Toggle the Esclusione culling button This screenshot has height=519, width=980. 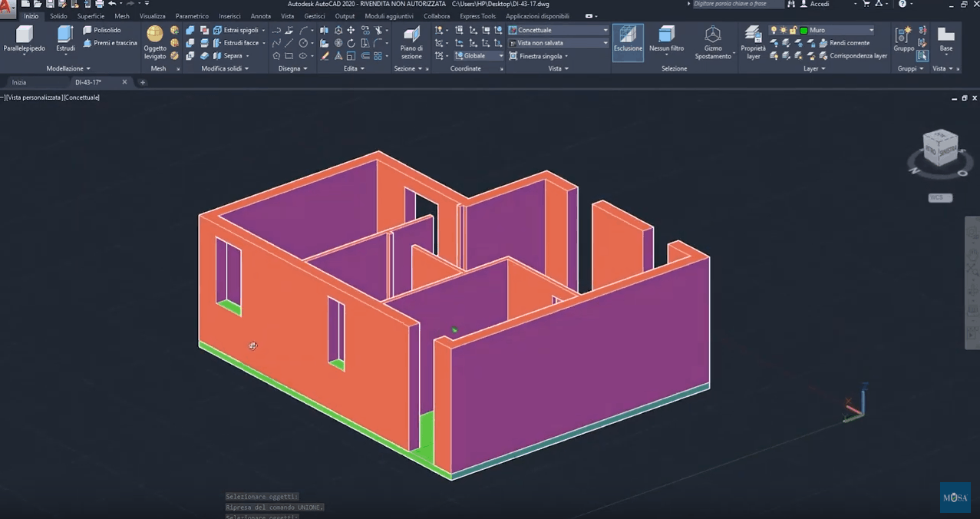click(x=628, y=42)
